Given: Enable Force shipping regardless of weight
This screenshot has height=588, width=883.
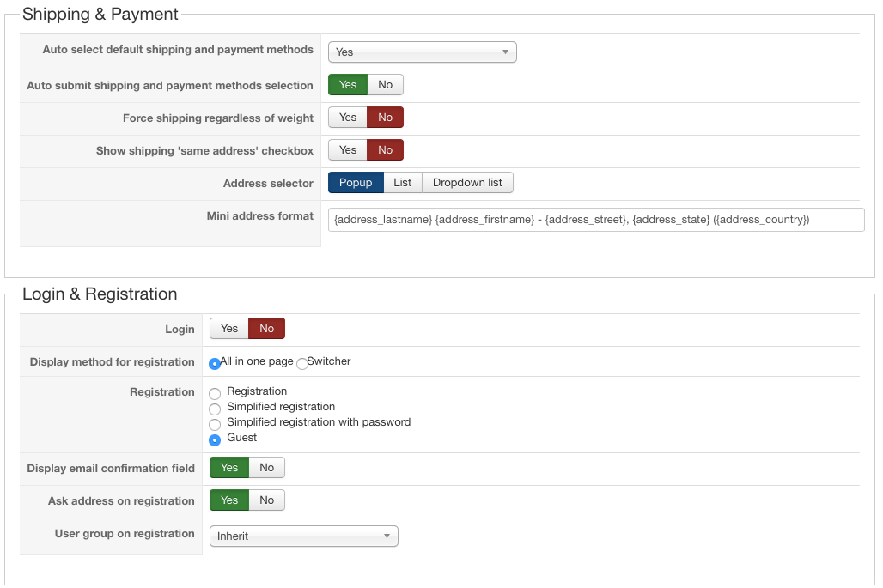Looking at the screenshot, I should point(347,118).
